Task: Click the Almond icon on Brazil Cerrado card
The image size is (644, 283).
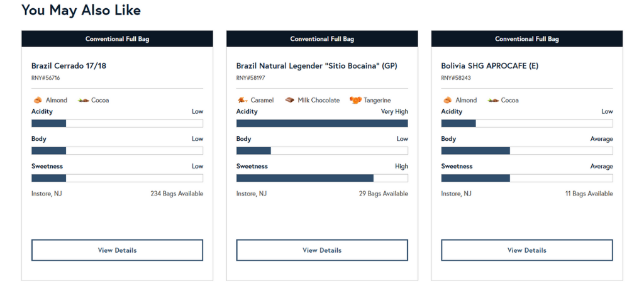Action: (37, 100)
